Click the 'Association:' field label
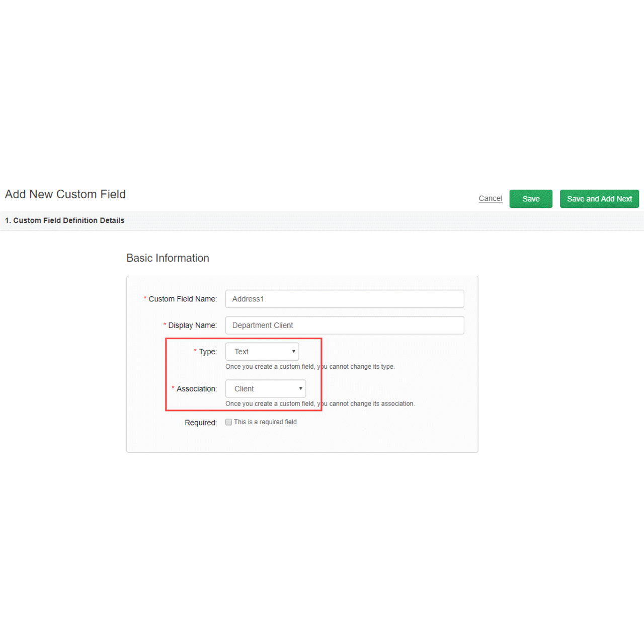Image resolution: width=644 pixels, height=644 pixels. (196, 389)
